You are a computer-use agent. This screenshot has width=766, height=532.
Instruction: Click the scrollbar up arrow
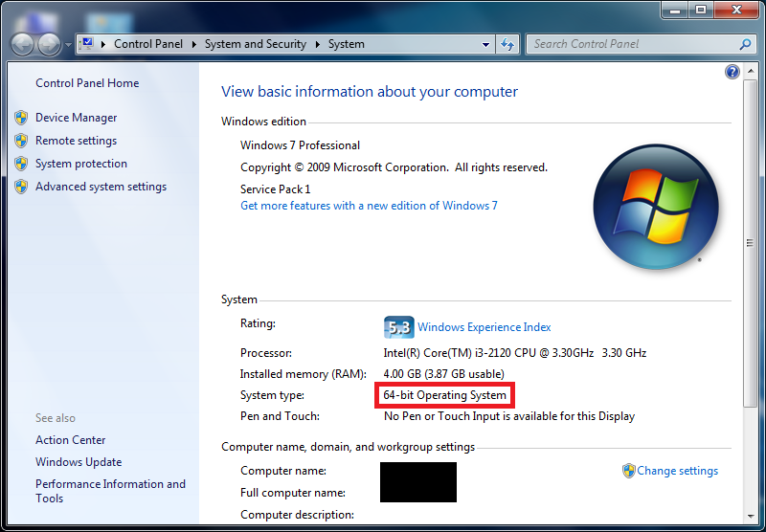point(750,72)
